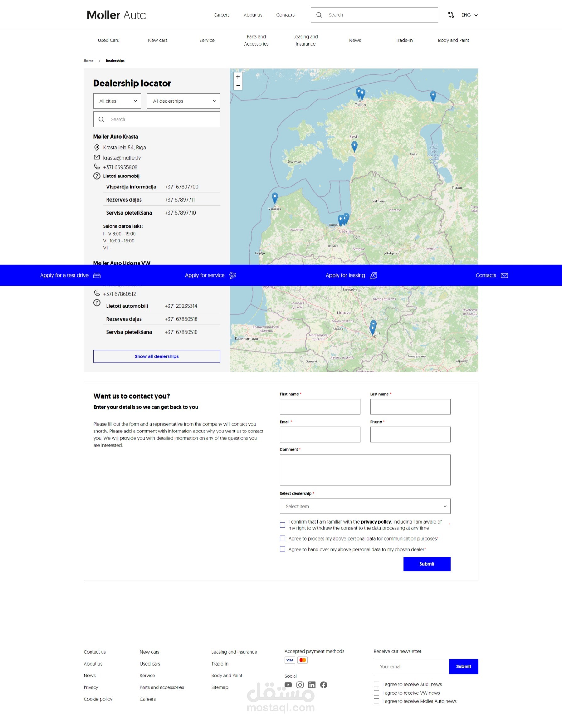The width and height of the screenshot is (562, 728).
Task: Open Careers link in header
Action: tap(222, 15)
